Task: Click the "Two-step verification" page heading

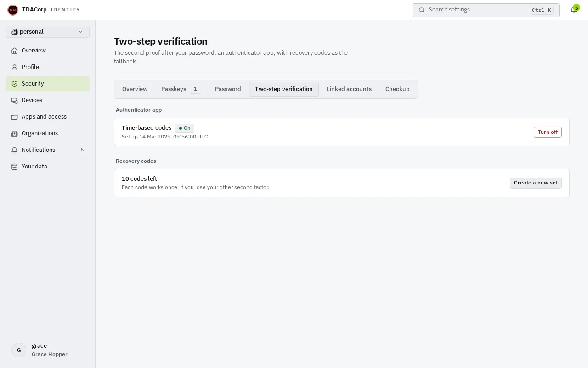Action: click(x=161, y=41)
